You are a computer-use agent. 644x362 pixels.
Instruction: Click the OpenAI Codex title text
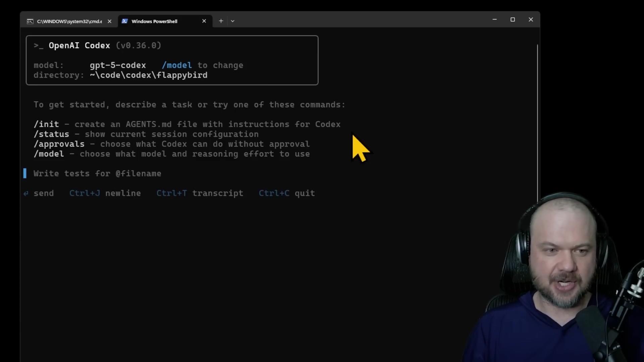(x=79, y=46)
